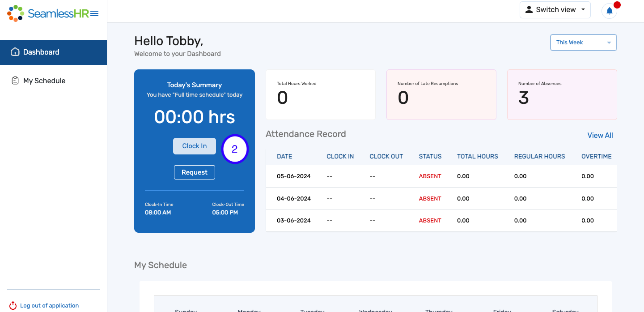Screen dimensions: 644x312
Task: Open the This Week filter dropdown
Action: coord(583,42)
